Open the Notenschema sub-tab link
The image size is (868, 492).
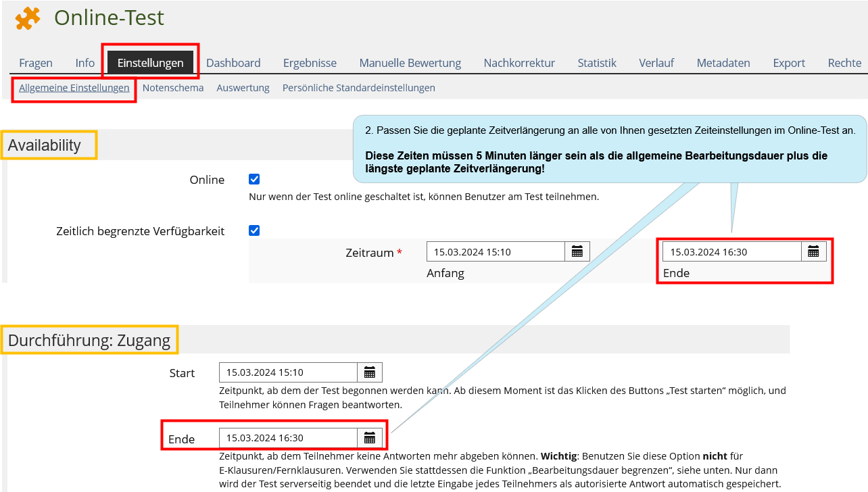(x=173, y=88)
